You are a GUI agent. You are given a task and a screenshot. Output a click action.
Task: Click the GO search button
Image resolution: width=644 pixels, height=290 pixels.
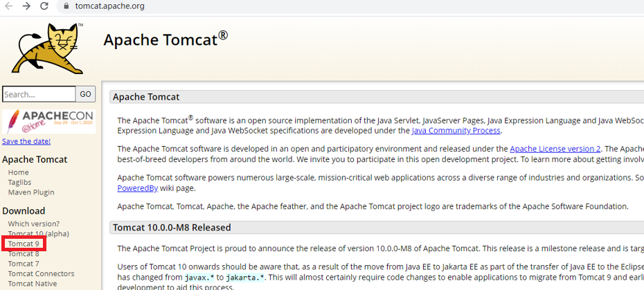85,94
